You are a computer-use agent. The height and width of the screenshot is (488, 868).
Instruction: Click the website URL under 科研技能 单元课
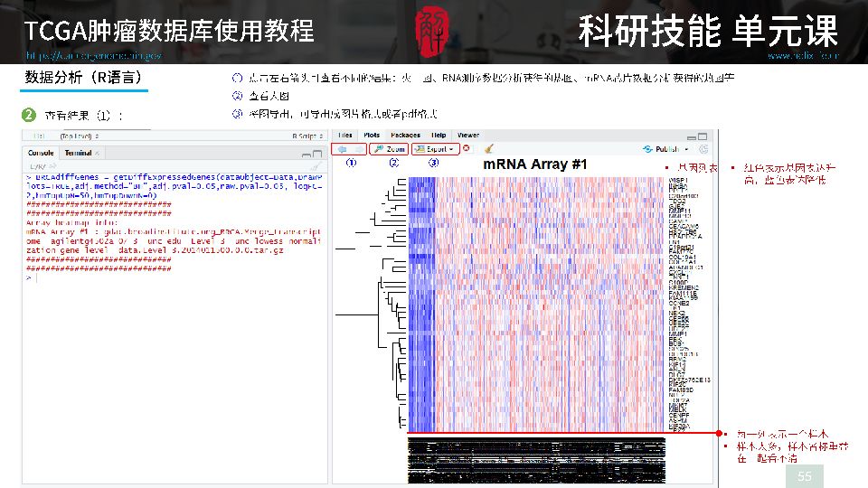tap(803, 55)
